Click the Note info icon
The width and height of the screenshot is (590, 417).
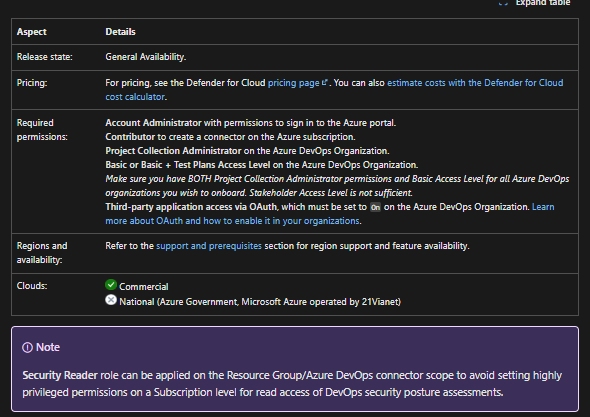coord(27,347)
